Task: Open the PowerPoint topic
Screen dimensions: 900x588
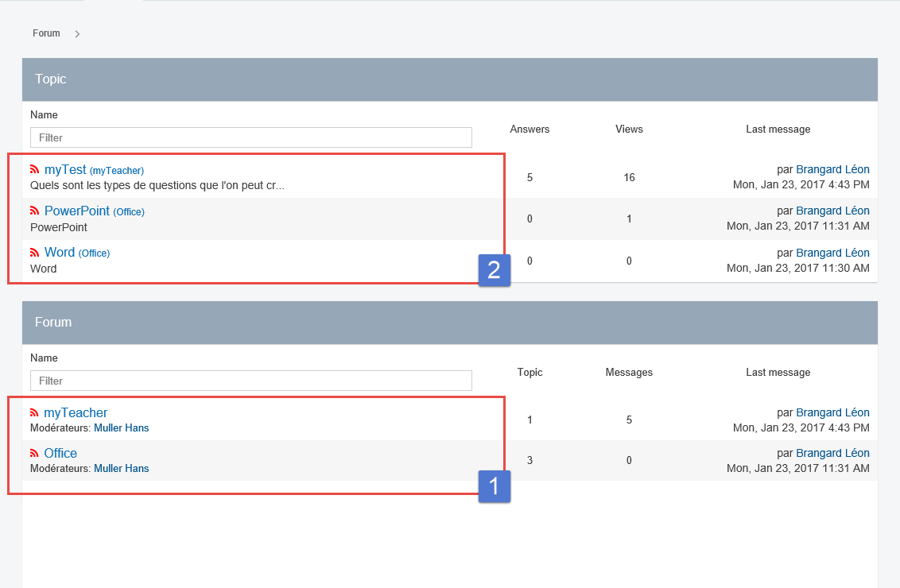Action: [x=77, y=211]
